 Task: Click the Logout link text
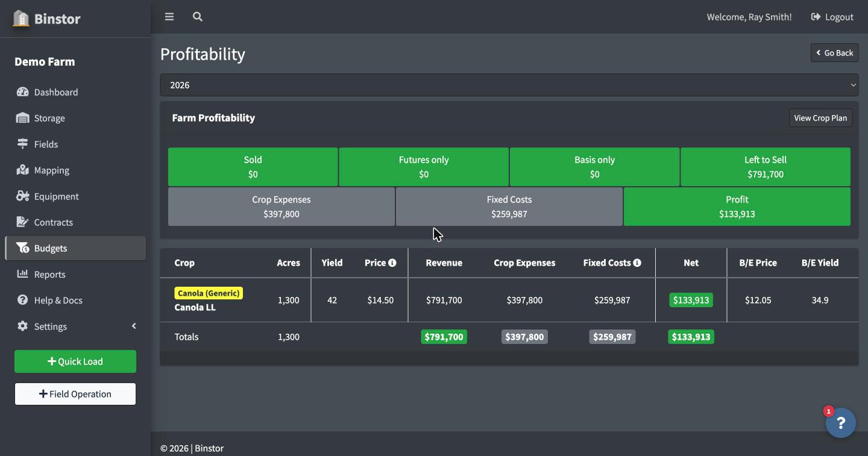click(839, 17)
